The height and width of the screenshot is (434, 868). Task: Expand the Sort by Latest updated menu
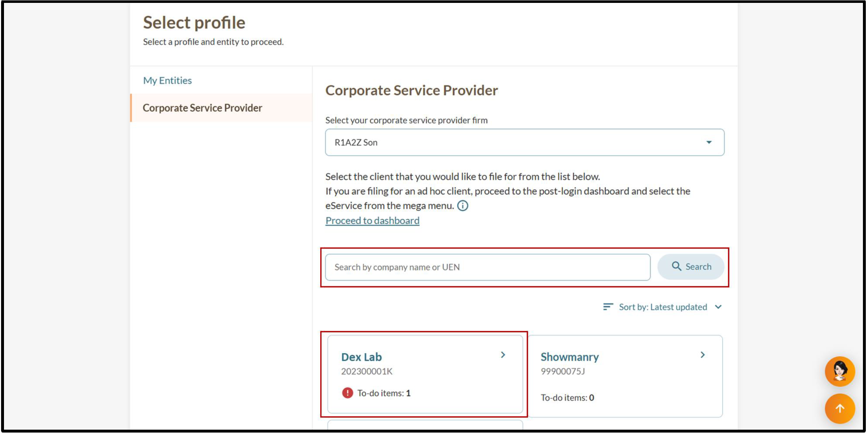(663, 307)
